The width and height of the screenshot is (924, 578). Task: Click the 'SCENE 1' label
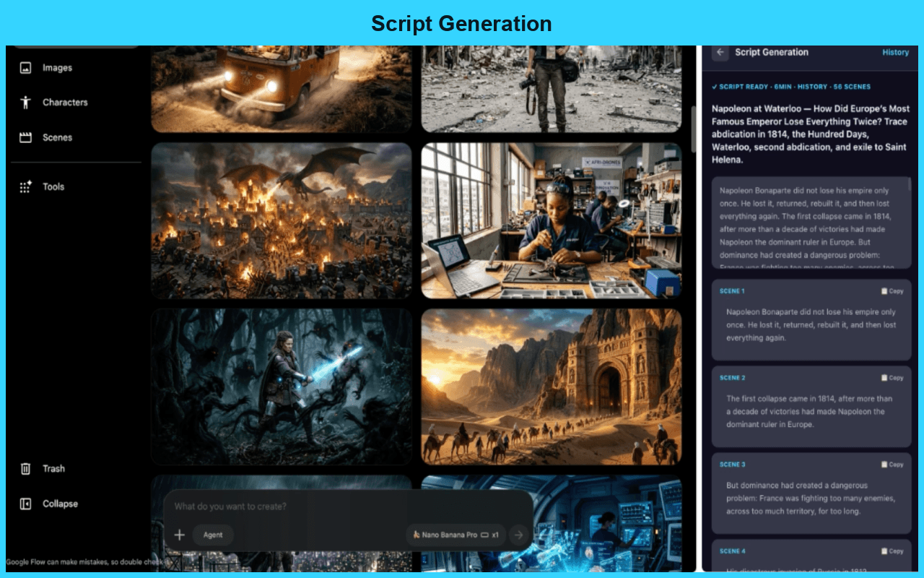point(732,291)
